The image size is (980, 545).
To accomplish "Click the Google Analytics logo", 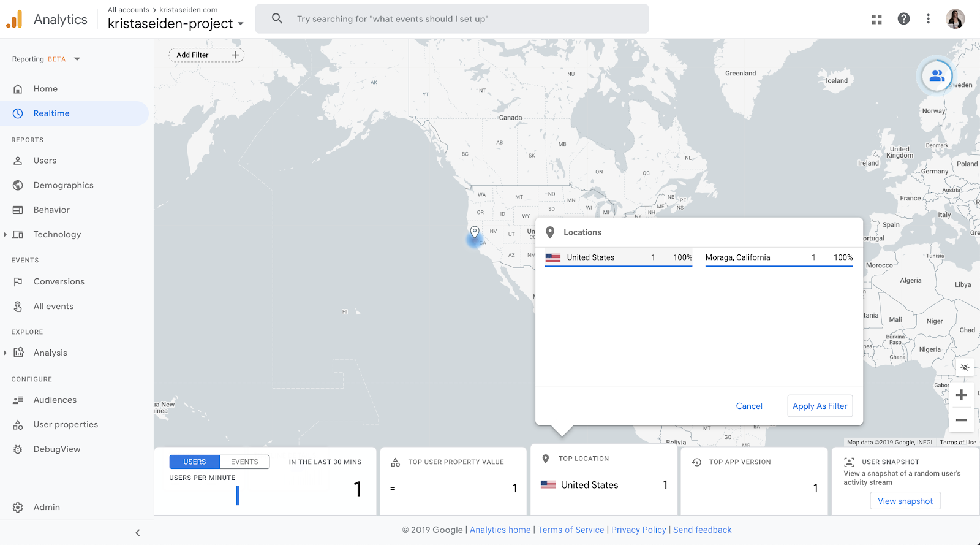I will click(14, 19).
